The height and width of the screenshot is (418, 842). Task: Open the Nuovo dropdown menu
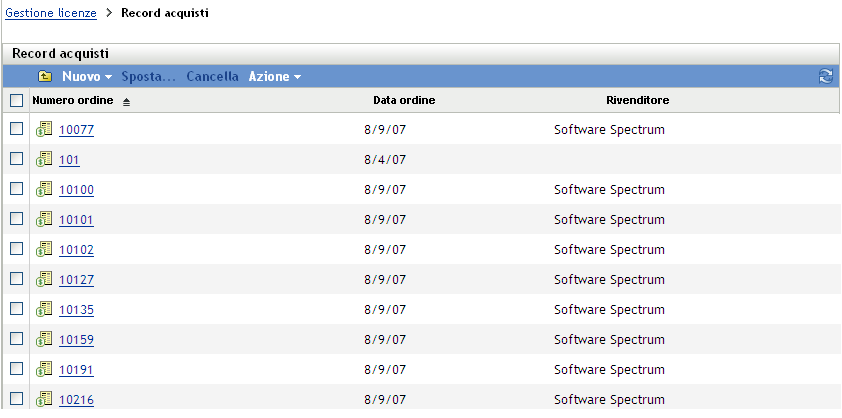coord(86,76)
